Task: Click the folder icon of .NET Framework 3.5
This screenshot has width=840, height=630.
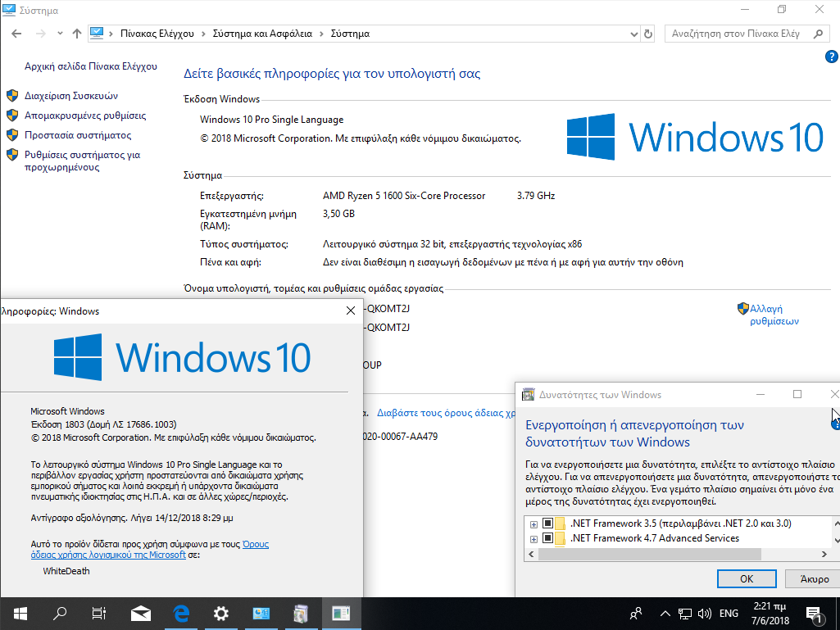Action: click(560, 523)
